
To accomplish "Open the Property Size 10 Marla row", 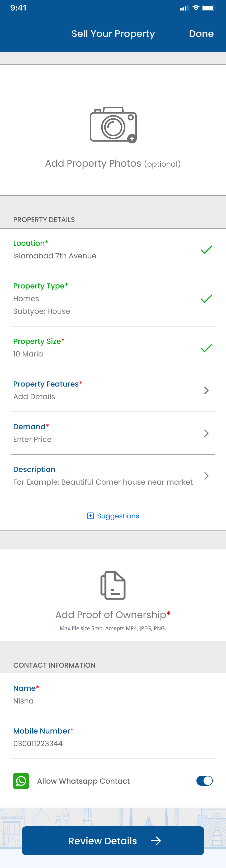I will (x=101, y=348).
